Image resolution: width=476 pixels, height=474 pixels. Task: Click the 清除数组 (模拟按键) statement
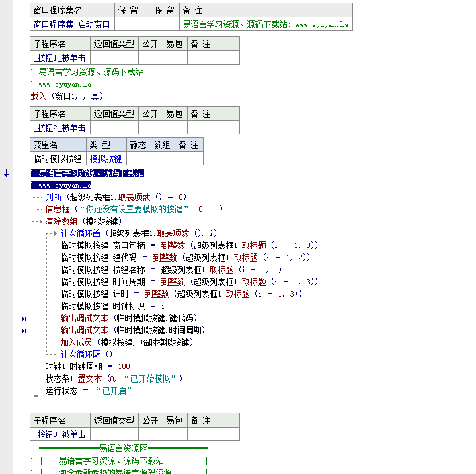[x=83, y=221]
